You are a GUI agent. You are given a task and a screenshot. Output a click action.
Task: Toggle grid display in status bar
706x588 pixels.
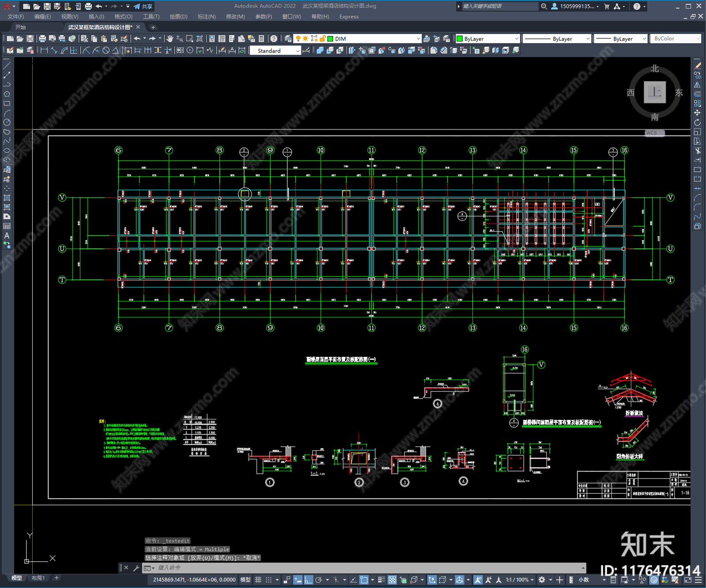(x=258, y=580)
